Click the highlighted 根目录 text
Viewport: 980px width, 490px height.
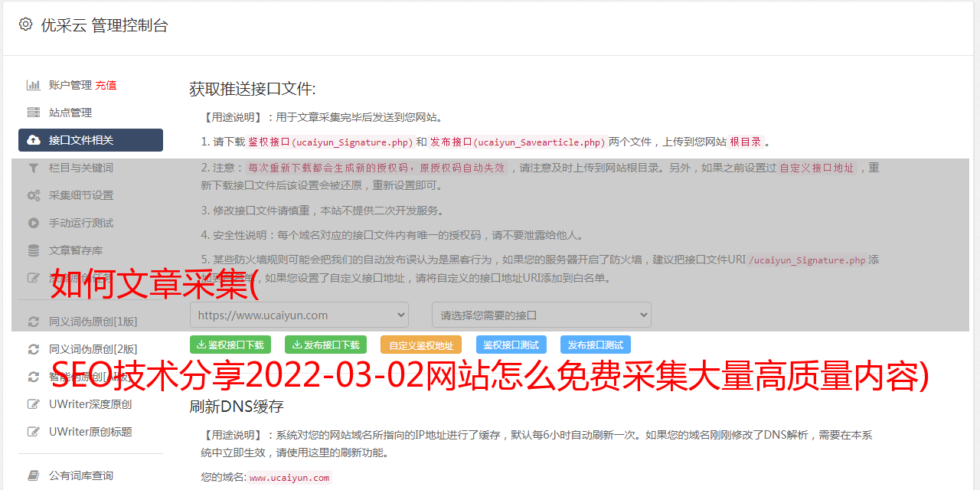[x=745, y=142]
